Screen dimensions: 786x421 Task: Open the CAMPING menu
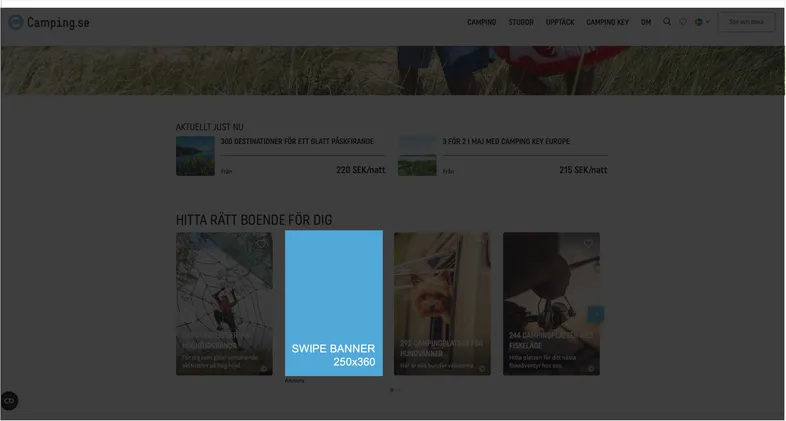click(x=482, y=22)
